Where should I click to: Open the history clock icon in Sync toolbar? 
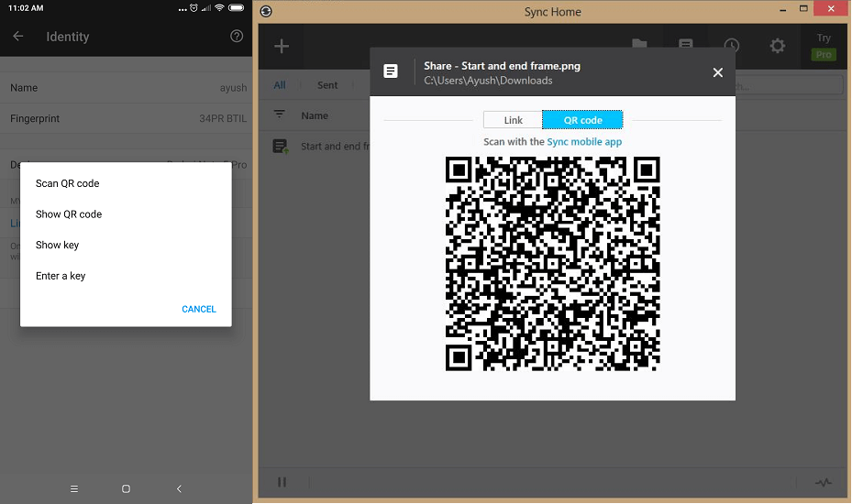point(731,45)
